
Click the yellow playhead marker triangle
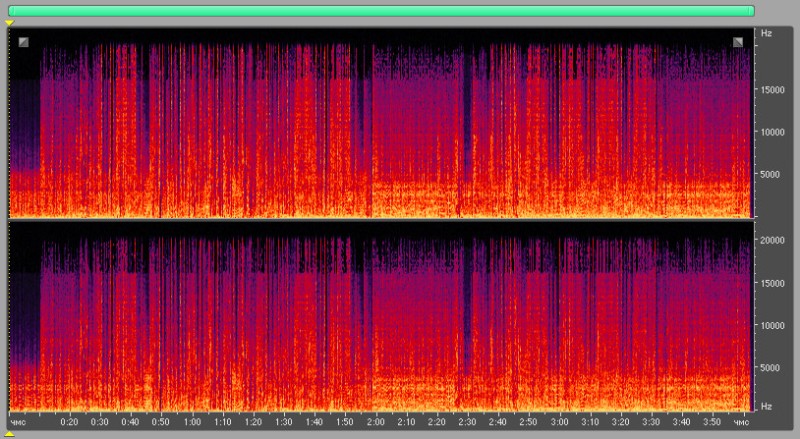[9, 22]
